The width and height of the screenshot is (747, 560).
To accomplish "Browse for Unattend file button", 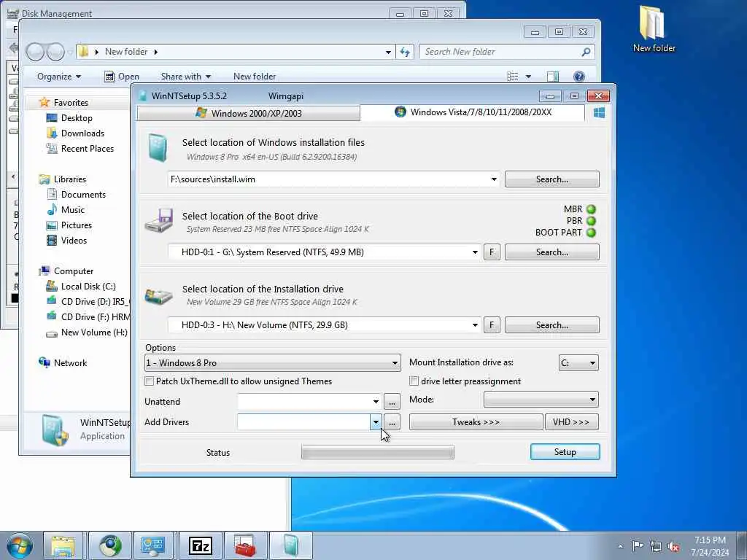I will [392, 402].
